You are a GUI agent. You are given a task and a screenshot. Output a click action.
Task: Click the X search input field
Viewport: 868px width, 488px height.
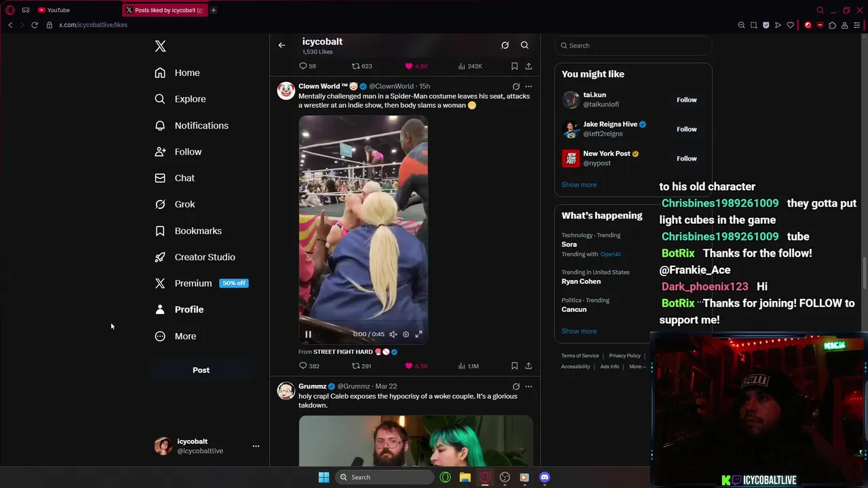(x=633, y=45)
